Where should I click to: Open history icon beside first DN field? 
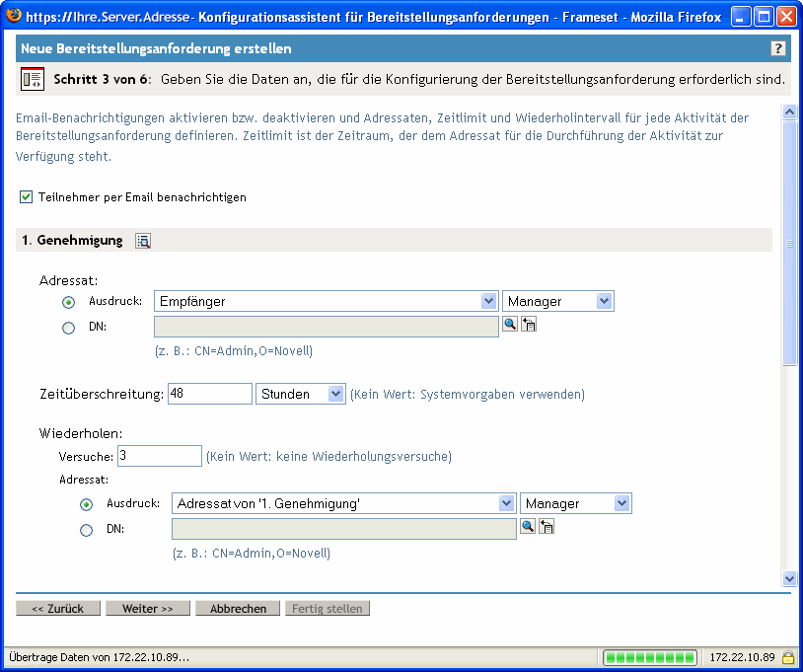pyautogui.click(x=529, y=325)
